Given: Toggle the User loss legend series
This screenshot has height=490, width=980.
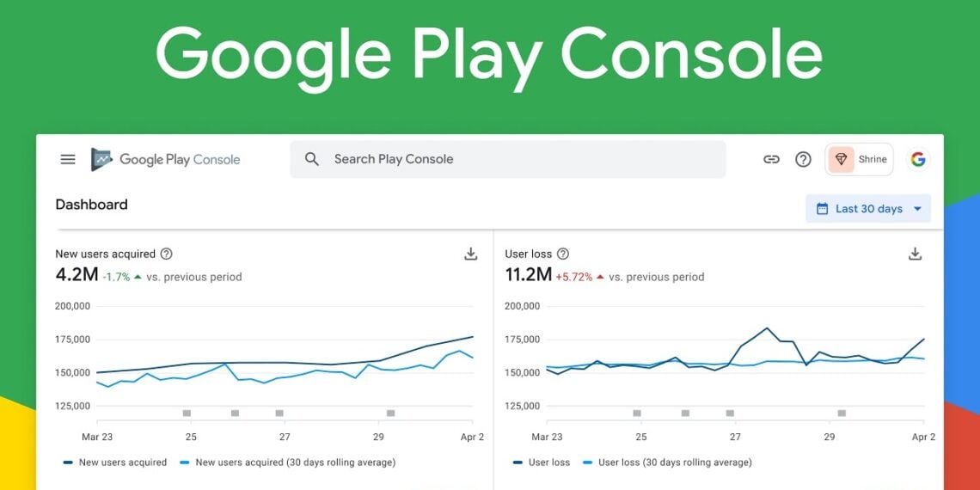Looking at the screenshot, I should [x=542, y=462].
